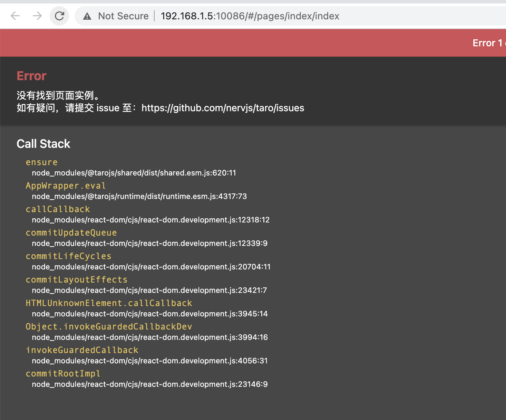Screen dimensions: 506x420
Task: Open react-dom.development.js:3994:16 path
Action: [x=150, y=337]
